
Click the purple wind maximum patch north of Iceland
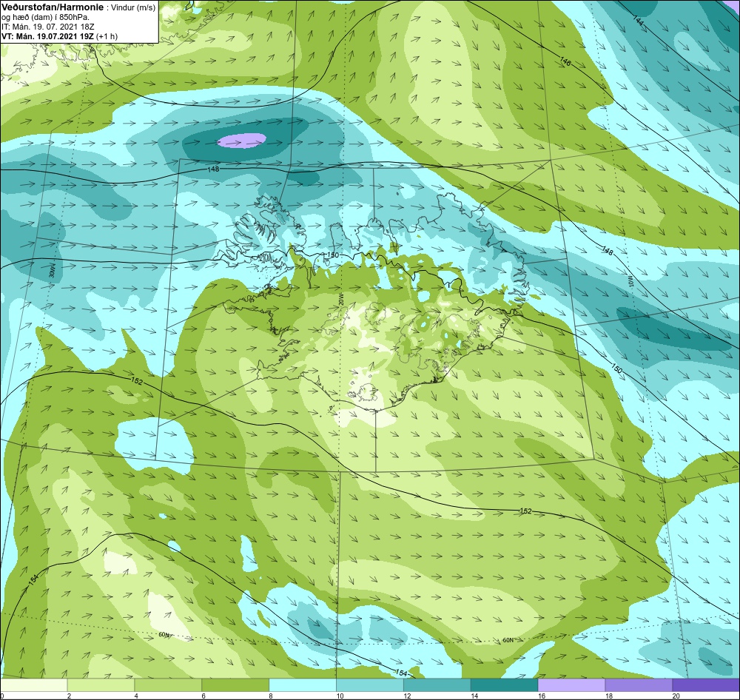(x=242, y=140)
